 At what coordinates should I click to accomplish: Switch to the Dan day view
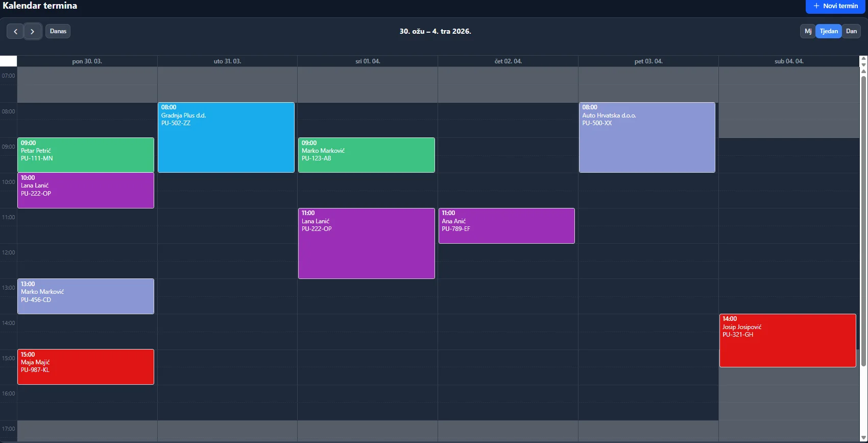(851, 31)
